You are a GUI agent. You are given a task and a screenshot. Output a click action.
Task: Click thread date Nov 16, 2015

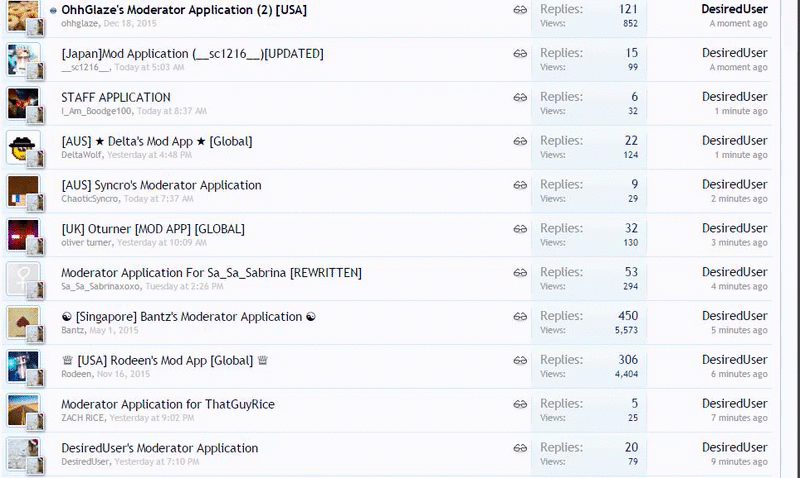(x=123, y=374)
